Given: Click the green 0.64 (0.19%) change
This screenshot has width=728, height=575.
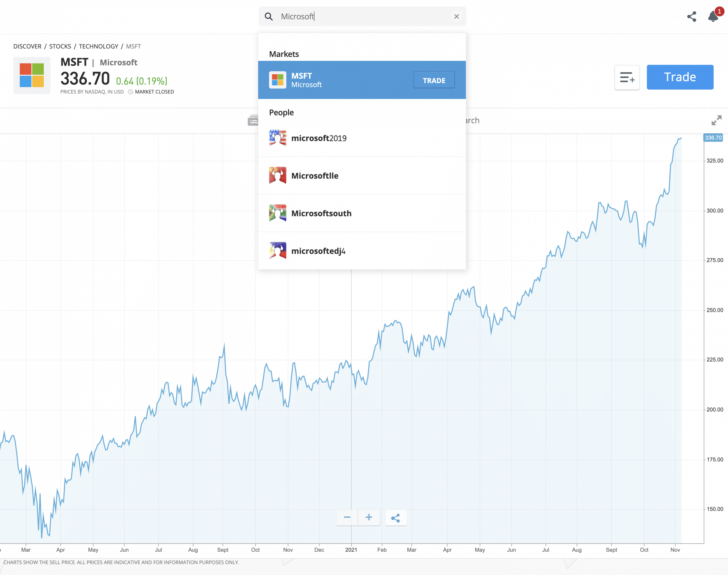Looking at the screenshot, I should (142, 81).
